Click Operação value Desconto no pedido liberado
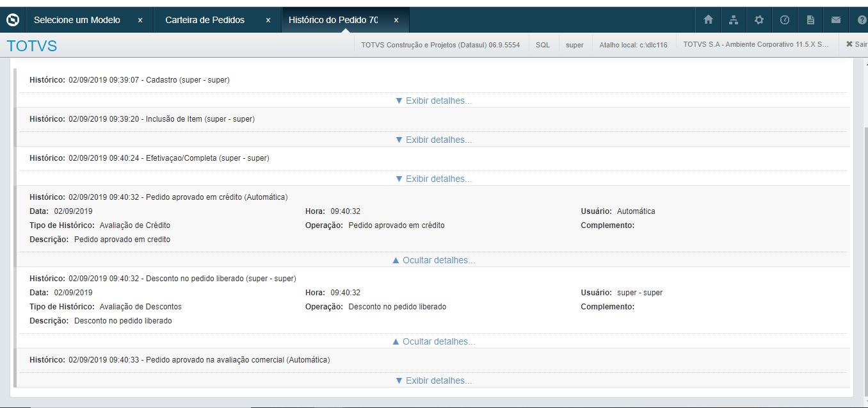 coord(398,307)
